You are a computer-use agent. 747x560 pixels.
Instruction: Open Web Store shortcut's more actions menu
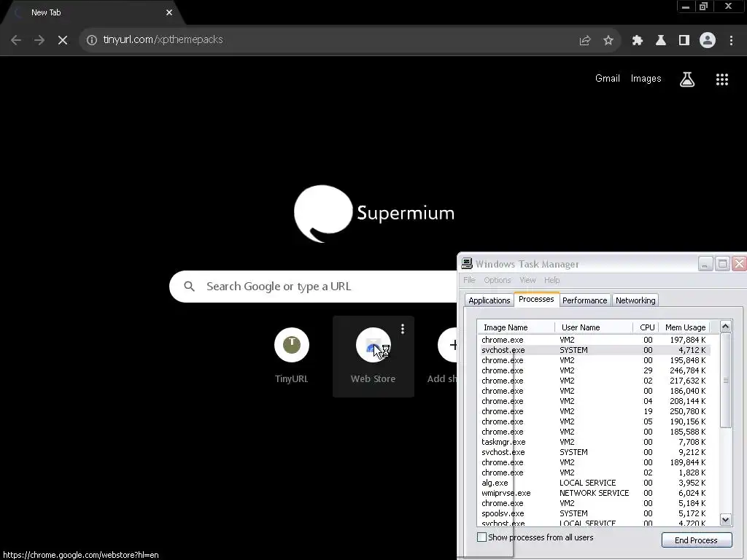[x=403, y=329]
